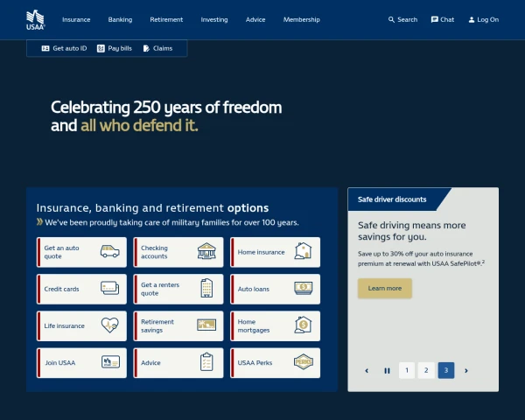Screen dimensions: 525x420
Task: Select Auto loans tile text
Action: point(254,289)
